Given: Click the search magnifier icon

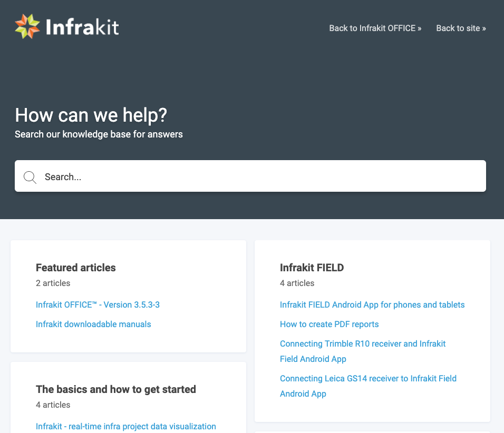Looking at the screenshot, I should click(30, 177).
